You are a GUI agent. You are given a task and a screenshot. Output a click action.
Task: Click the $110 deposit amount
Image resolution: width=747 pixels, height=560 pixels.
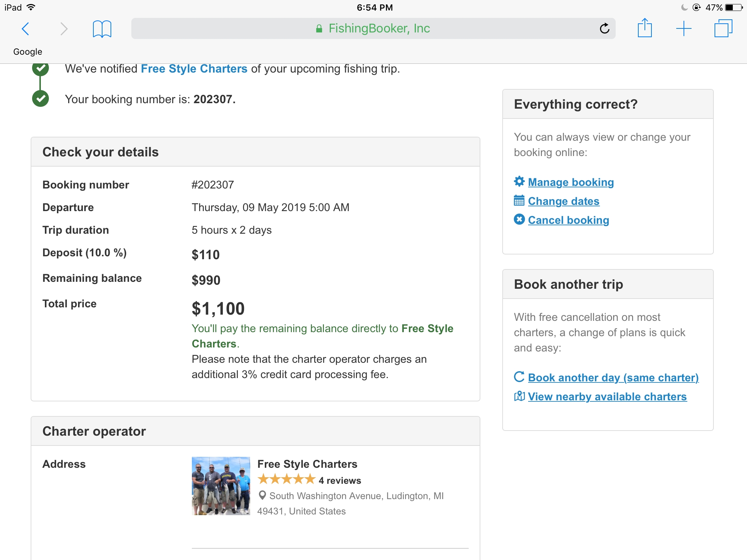pos(206,254)
